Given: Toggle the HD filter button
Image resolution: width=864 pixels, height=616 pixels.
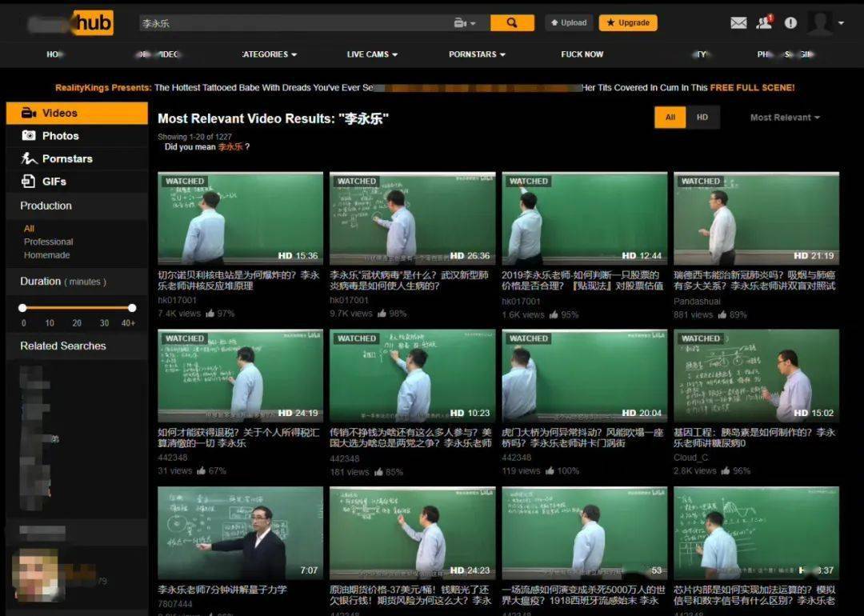Looking at the screenshot, I should (x=702, y=118).
